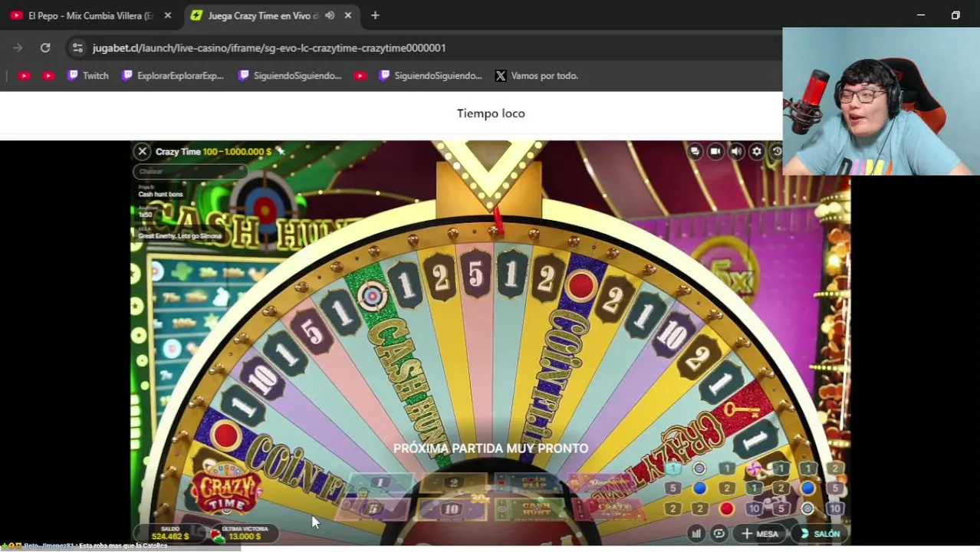Click the Chatear chat input field
Screen dimensions: 980x552
pos(189,172)
